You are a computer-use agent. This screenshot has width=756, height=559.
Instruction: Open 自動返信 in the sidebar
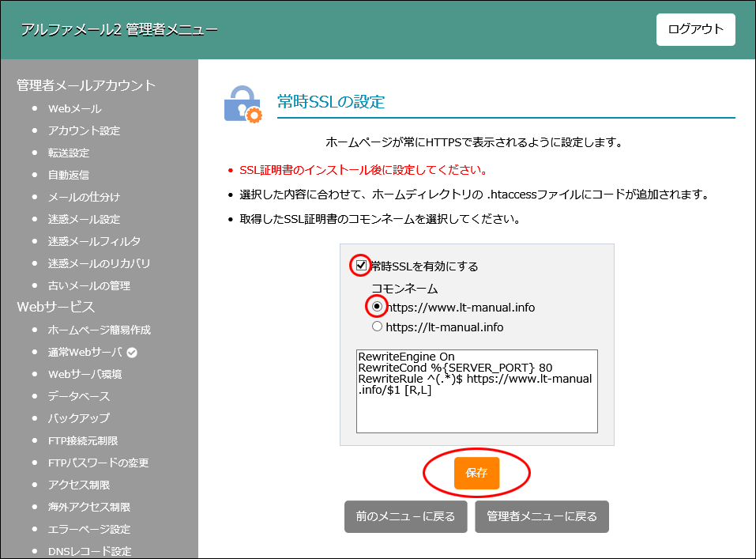coord(69,176)
